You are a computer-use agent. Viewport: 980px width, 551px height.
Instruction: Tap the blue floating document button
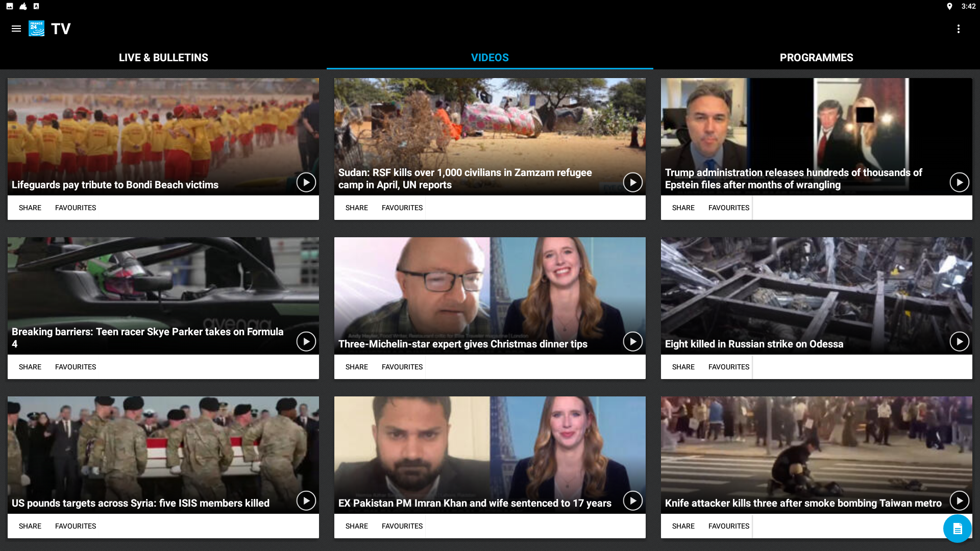(957, 529)
